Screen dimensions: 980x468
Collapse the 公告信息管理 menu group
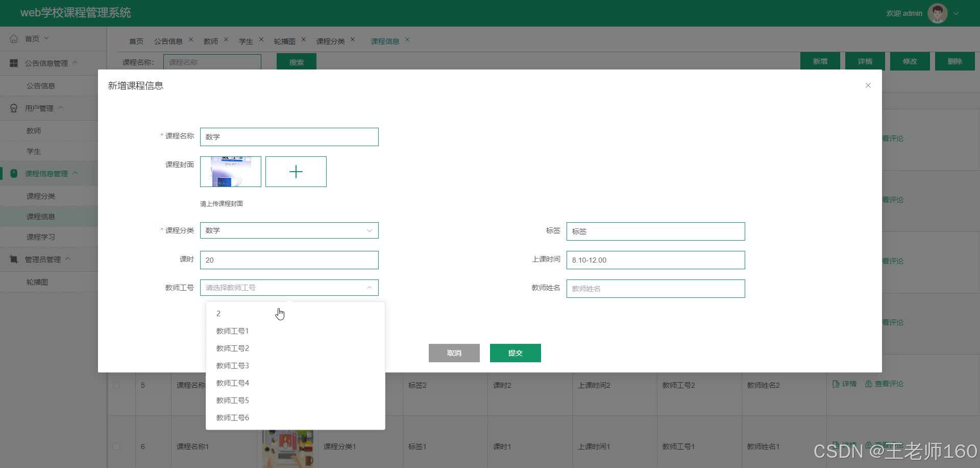(75, 62)
